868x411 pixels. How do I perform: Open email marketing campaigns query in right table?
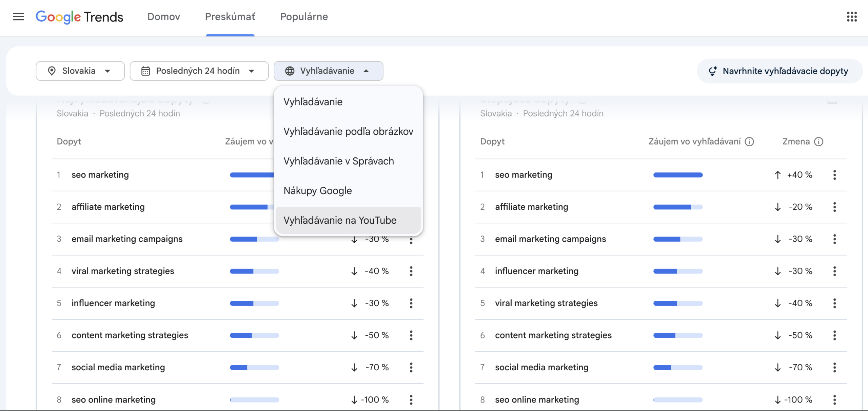point(550,239)
